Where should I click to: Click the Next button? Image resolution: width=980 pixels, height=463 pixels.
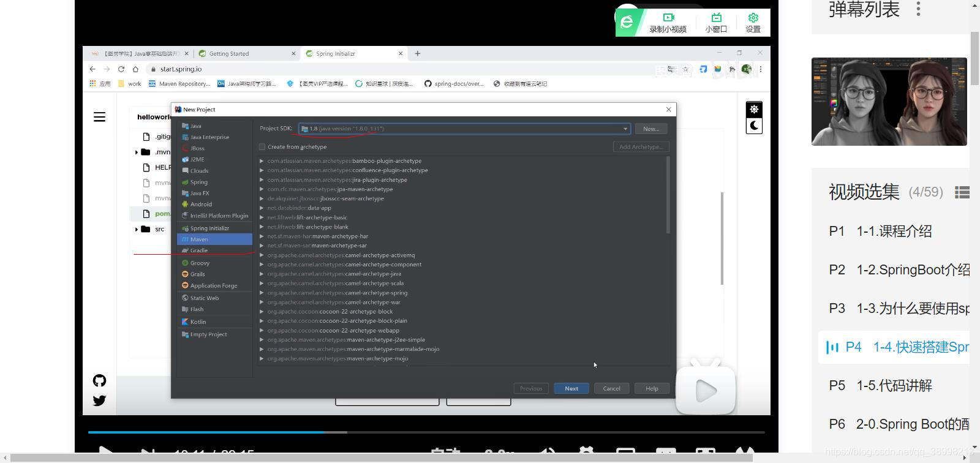point(571,388)
